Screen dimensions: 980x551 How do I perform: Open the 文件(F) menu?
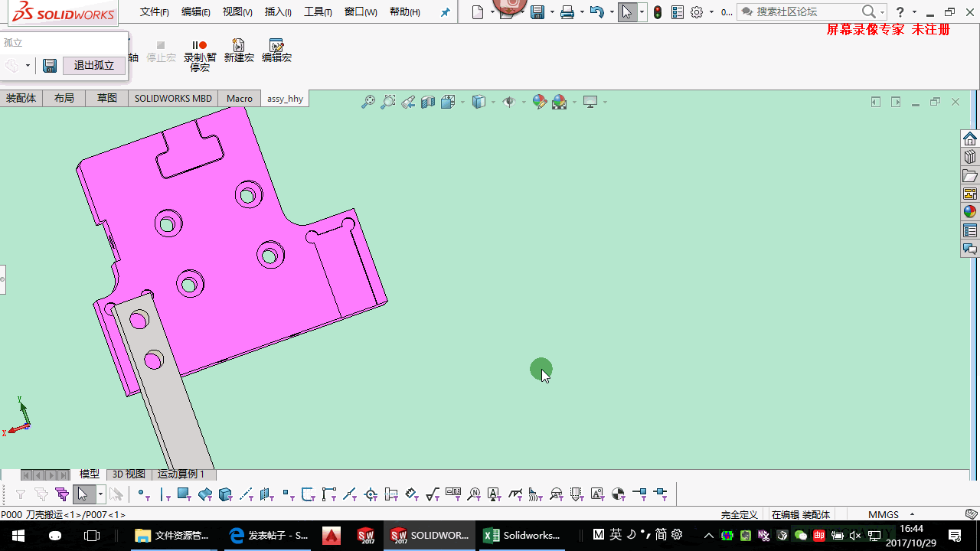click(155, 12)
